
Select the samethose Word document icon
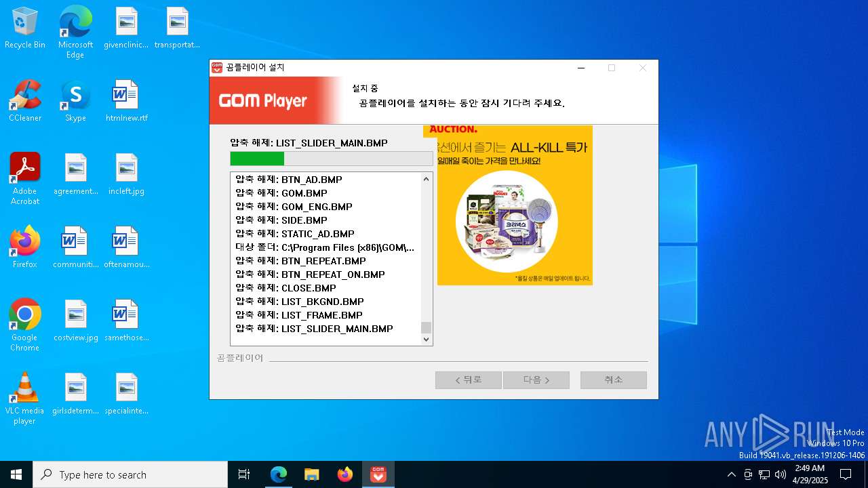coord(126,321)
